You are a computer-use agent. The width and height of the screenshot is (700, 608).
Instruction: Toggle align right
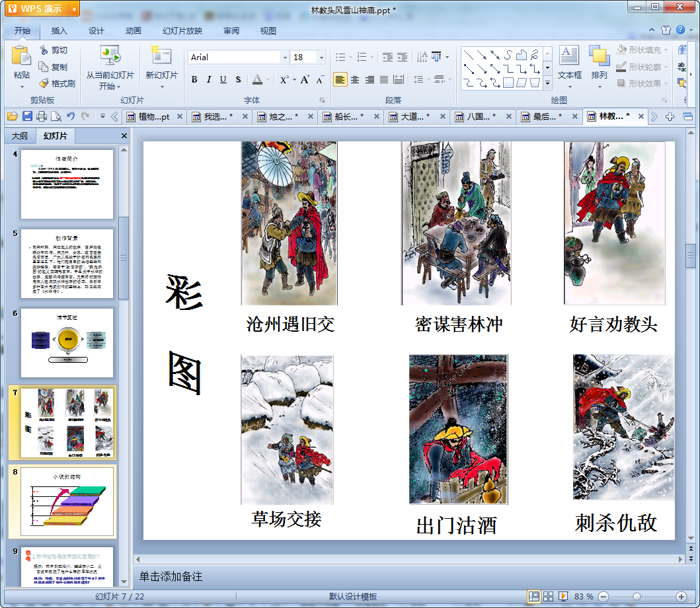coord(369,80)
